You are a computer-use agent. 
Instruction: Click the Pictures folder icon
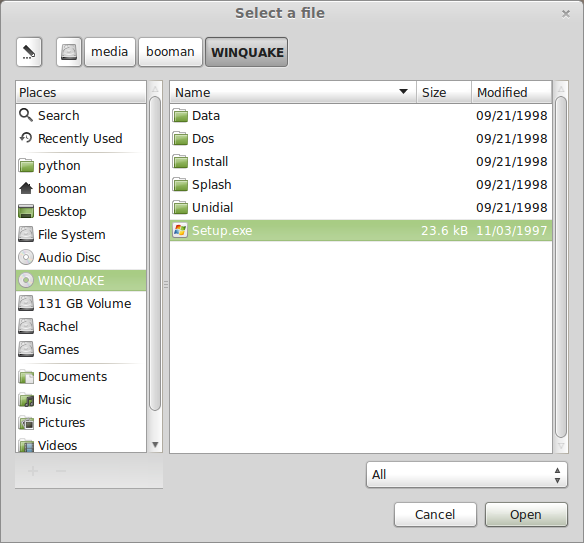click(x=26, y=423)
